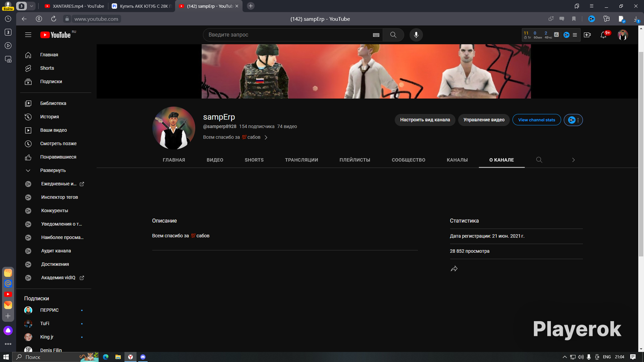Open the SHORTS channel tab
Viewport: 644px width, 362px height.
(254, 160)
